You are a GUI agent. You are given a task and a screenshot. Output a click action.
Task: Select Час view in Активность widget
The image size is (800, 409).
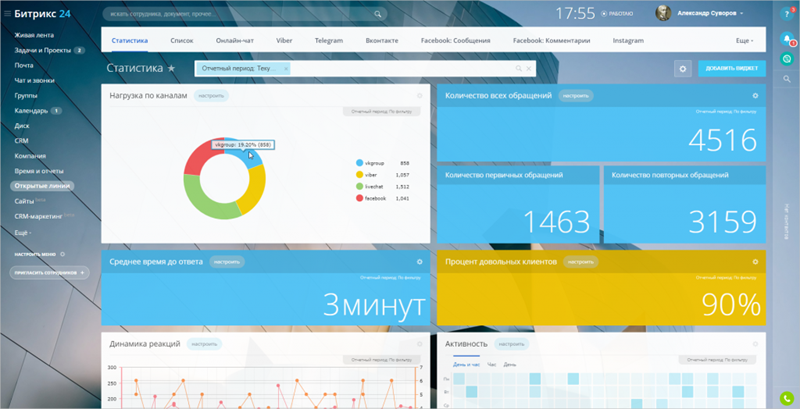[492, 365]
